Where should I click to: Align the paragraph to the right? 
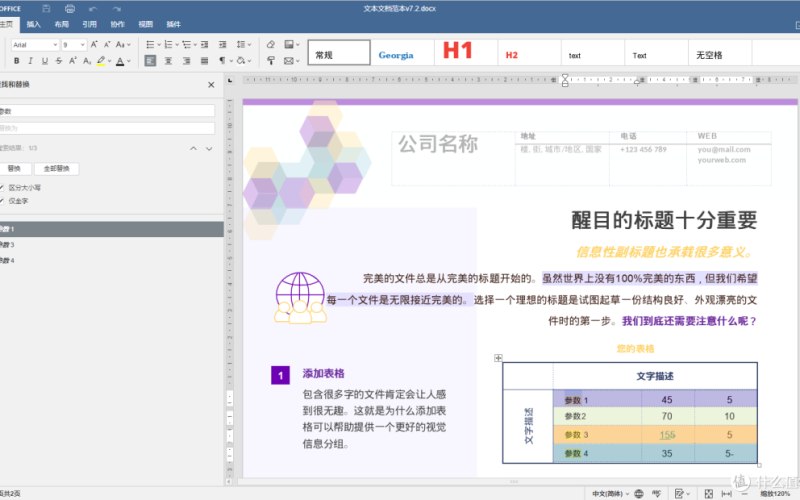[x=187, y=61]
